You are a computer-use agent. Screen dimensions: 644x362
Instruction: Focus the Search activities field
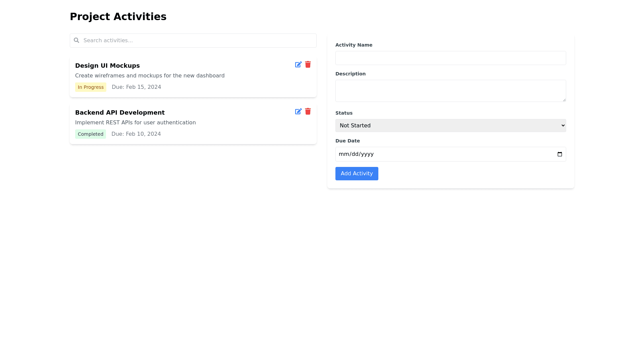click(x=198, y=41)
